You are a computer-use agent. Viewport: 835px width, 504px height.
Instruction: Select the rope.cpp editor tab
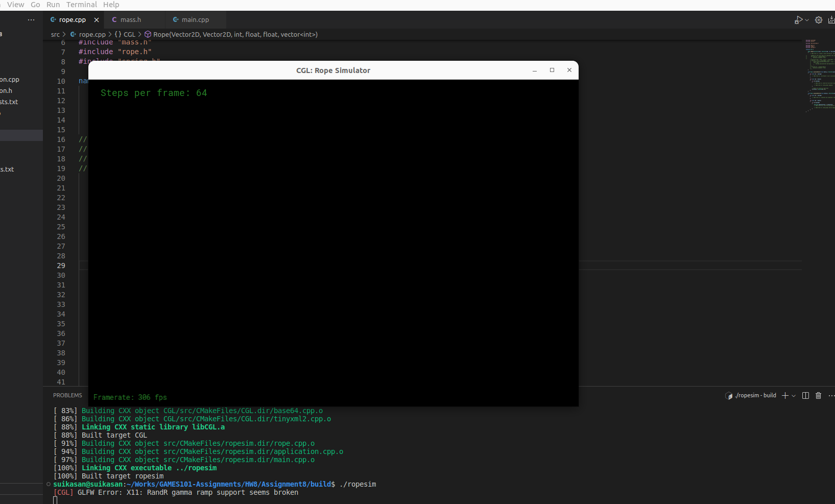coord(72,20)
